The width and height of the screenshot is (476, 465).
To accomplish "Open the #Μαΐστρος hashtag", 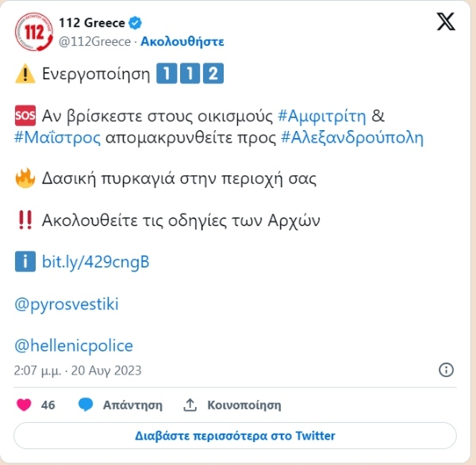I will [57, 138].
